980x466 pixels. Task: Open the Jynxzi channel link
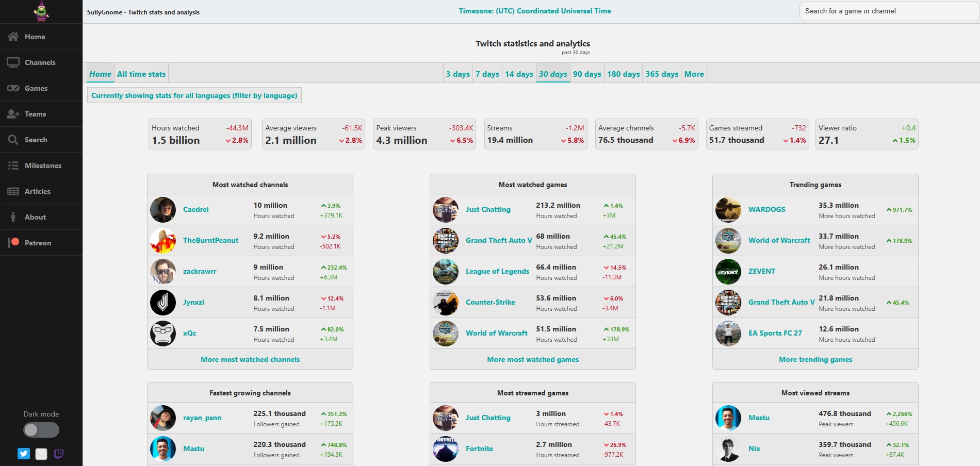pyautogui.click(x=193, y=302)
